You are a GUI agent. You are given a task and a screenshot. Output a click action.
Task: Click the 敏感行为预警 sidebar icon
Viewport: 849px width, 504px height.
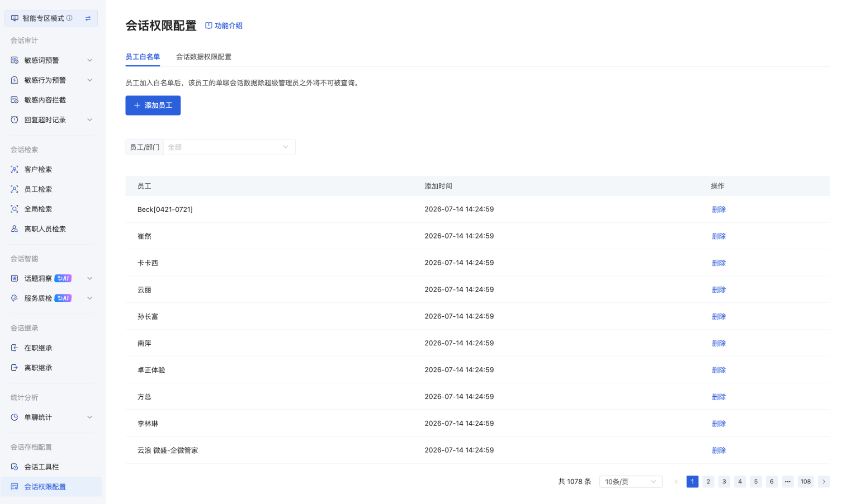[14, 80]
